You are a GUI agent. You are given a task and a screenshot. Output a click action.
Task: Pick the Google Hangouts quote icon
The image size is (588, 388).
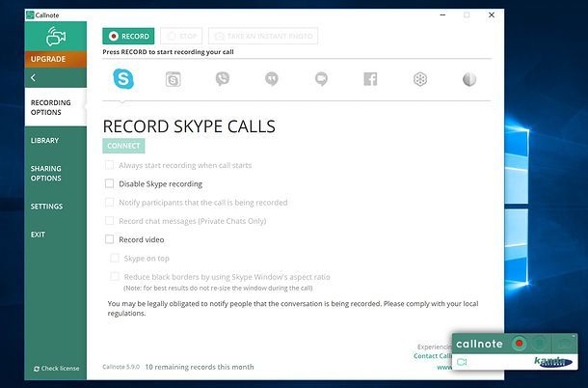tap(272, 79)
